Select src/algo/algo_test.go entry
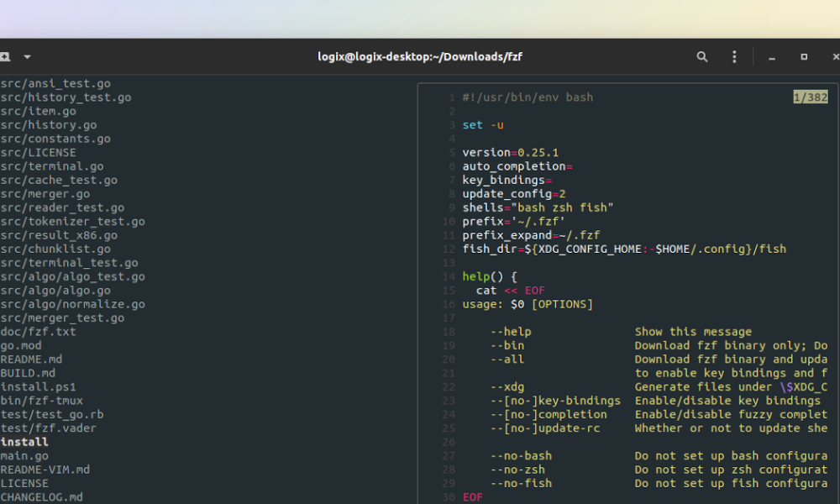This screenshot has height=504, width=840. pyautogui.click(x=73, y=277)
